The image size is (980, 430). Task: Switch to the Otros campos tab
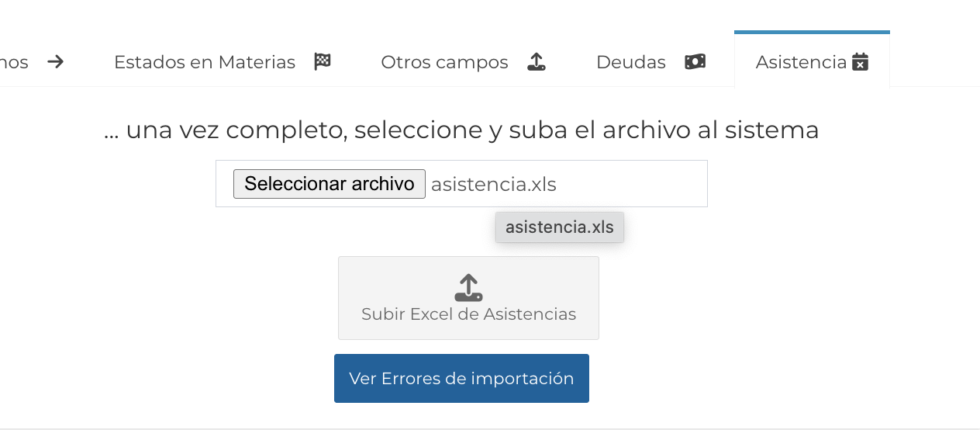[x=444, y=62]
